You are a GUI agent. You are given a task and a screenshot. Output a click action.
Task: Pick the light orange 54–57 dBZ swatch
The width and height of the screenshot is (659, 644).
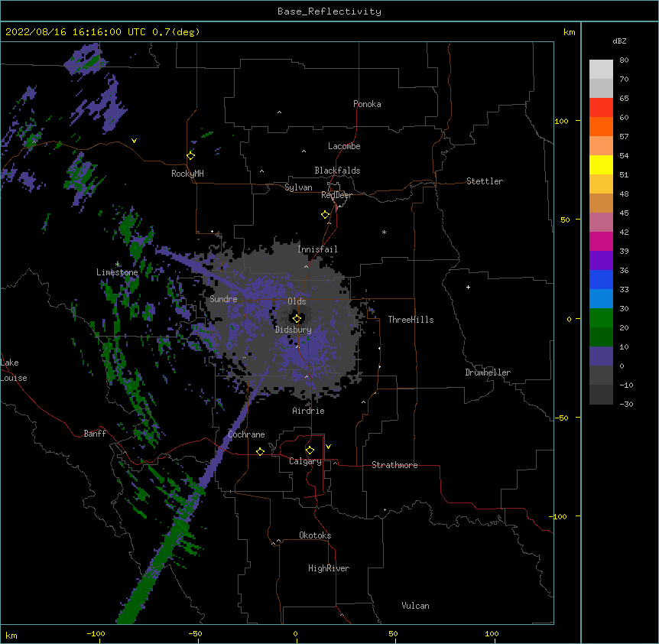pos(601,146)
